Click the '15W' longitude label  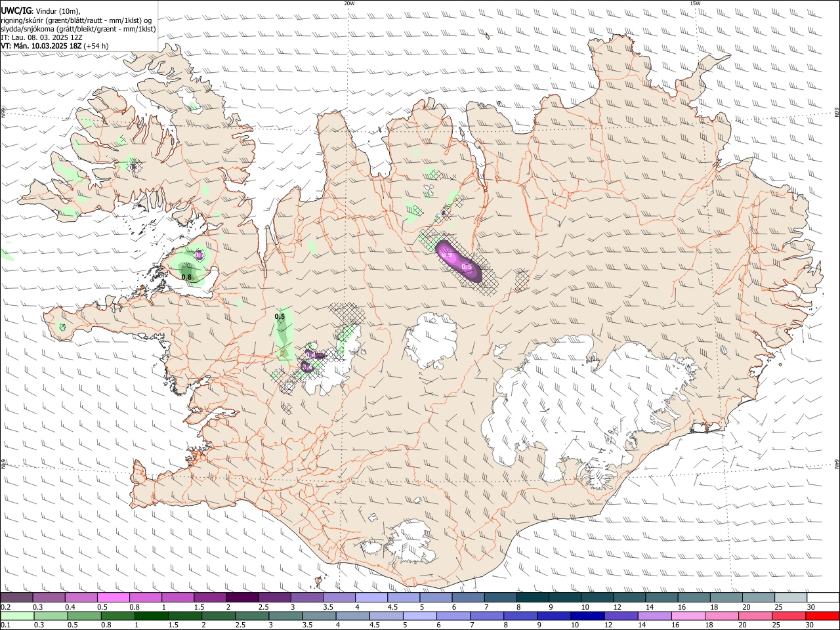[x=695, y=3]
